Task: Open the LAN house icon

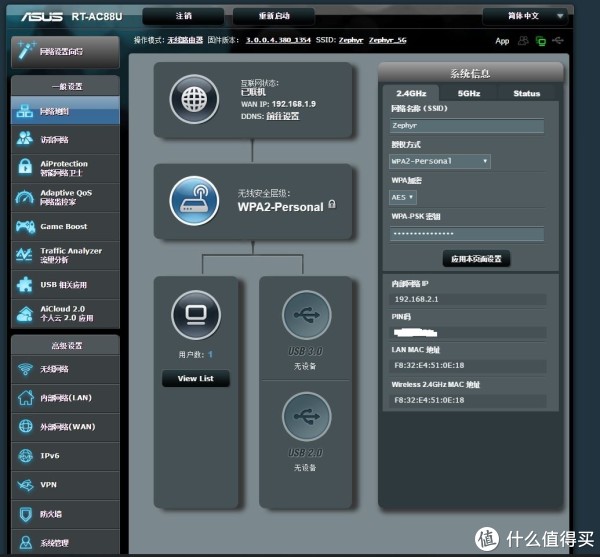Action: coord(26,397)
